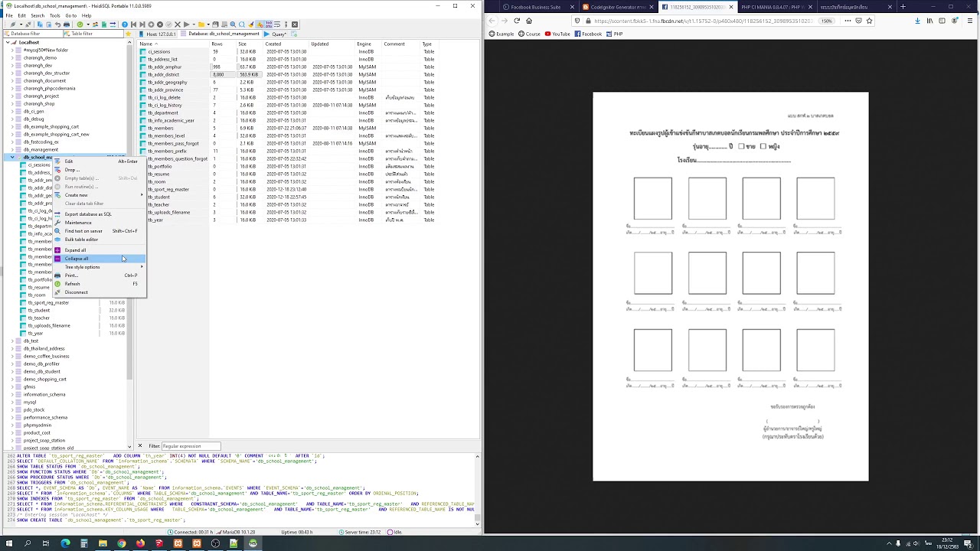Screen dimensions: 980x551
Task: Click the HeidiSQL help question-mark icon
Action: (x=125, y=24)
